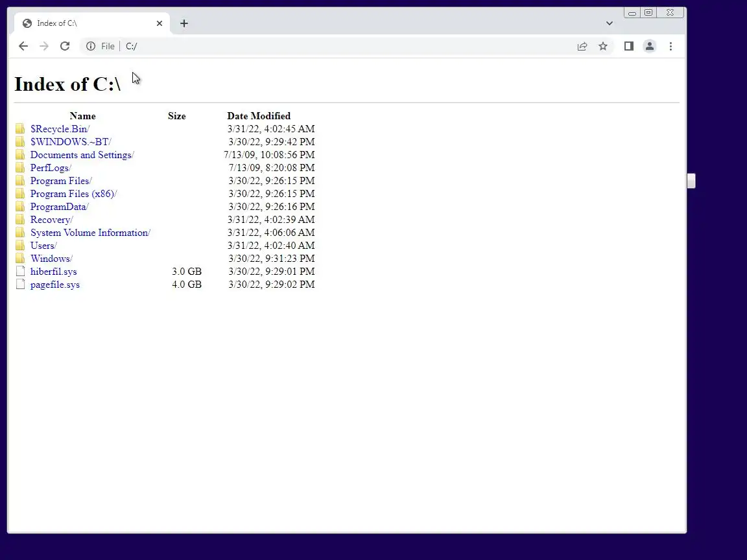
Task: Open a new tab
Action: pos(184,23)
